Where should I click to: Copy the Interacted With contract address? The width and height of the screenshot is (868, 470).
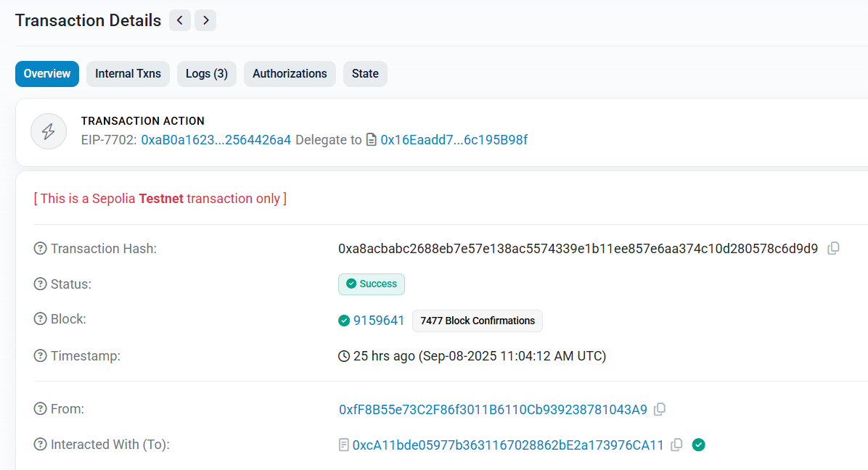coord(676,445)
